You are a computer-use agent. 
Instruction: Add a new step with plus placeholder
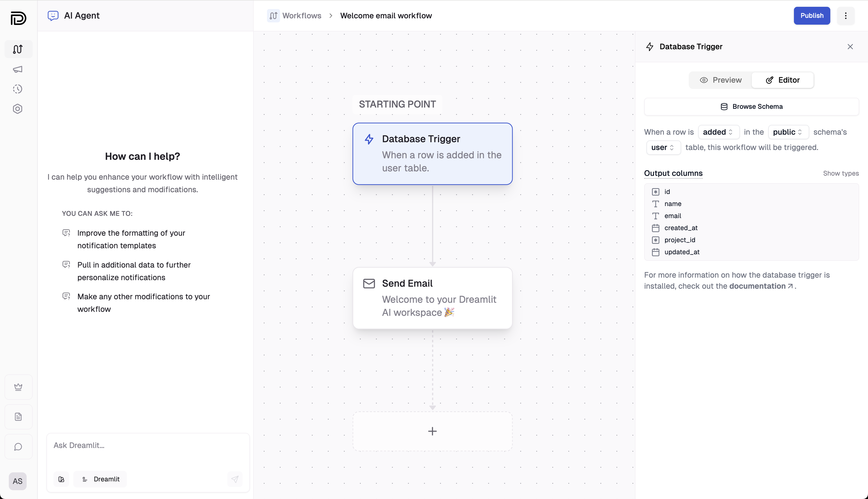point(432,431)
